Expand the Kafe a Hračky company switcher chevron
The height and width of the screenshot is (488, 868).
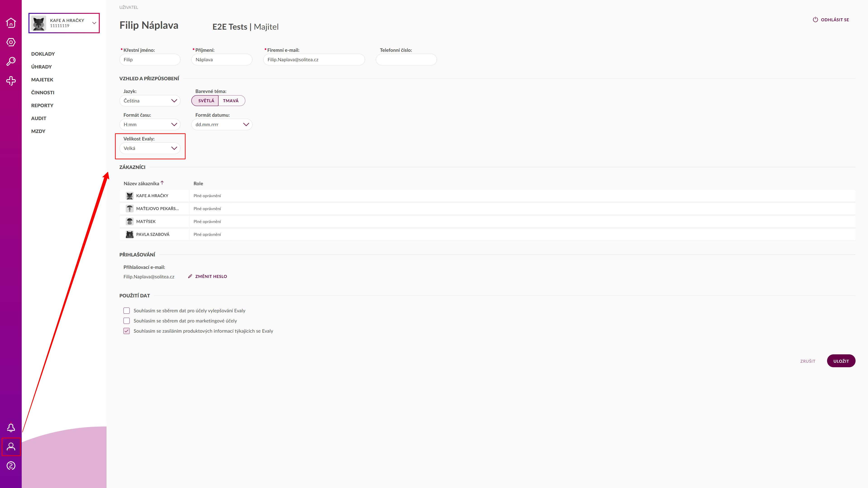94,23
